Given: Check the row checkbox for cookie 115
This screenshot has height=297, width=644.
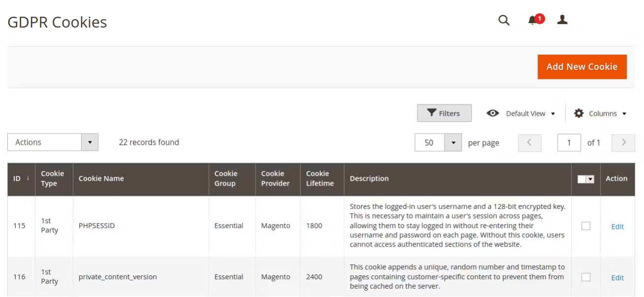Looking at the screenshot, I should click(585, 226).
